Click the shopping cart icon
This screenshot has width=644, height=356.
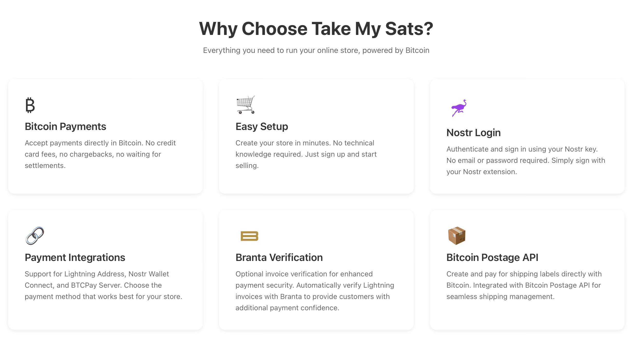(246, 105)
